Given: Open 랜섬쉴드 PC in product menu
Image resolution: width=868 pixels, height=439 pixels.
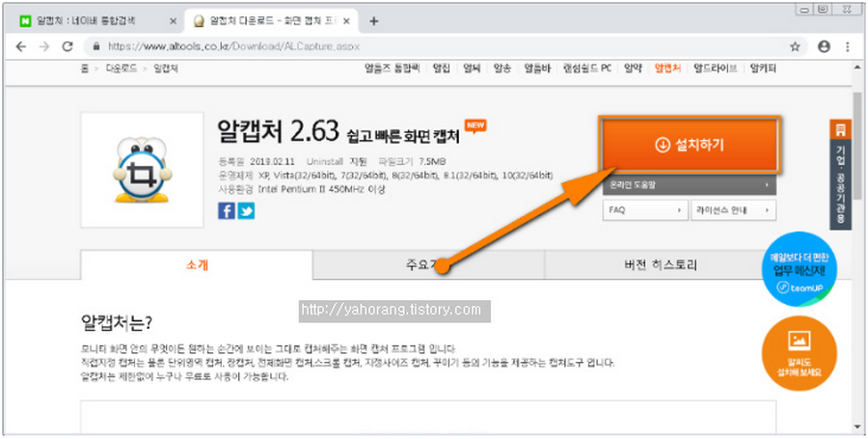Looking at the screenshot, I should (586, 69).
